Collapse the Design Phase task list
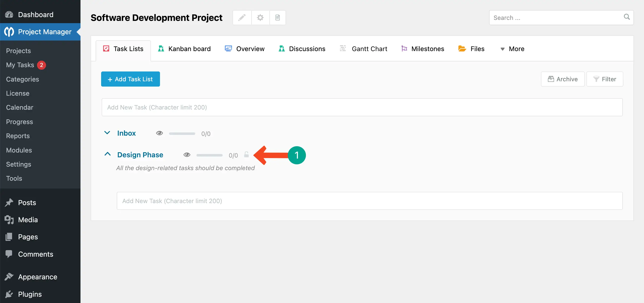Image resolution: width=644 pixels, height=303 pixels. (108, 154)
